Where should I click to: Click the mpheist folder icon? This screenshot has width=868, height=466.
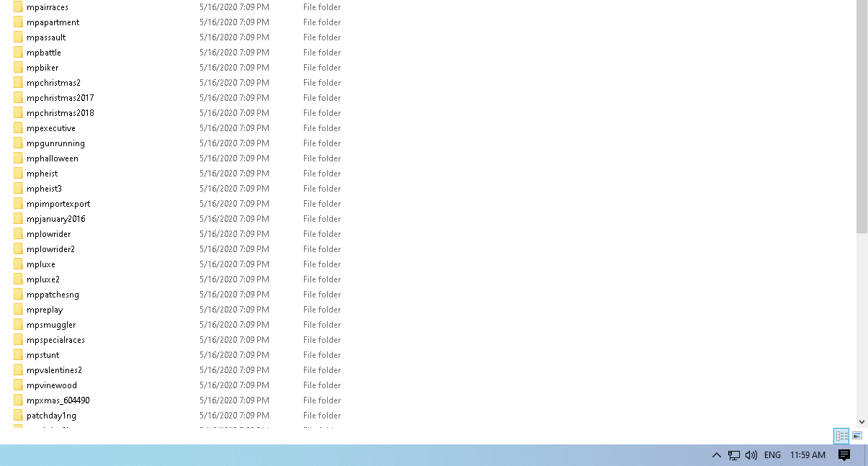coord(17,173)
